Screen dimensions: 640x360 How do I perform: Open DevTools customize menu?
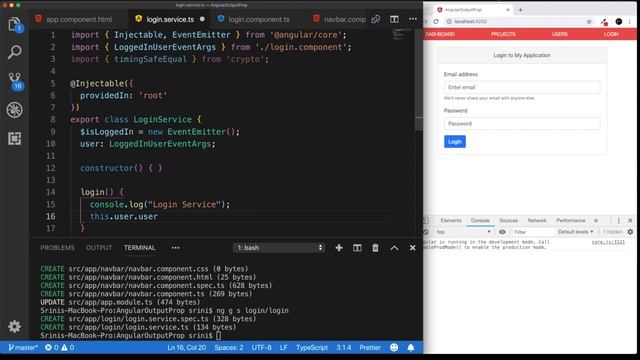pos(619,220)
